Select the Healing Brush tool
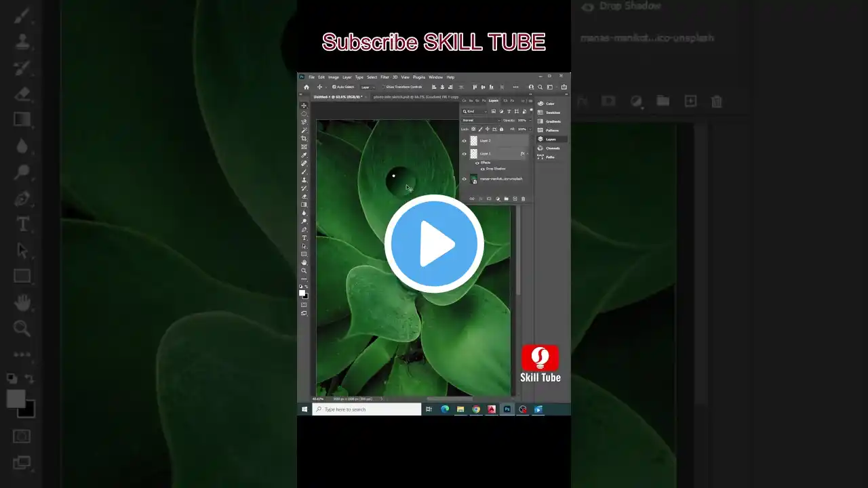 click(304, 163)
